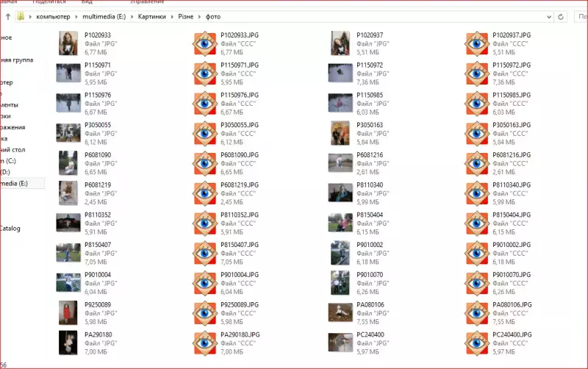Click the eye icon for P1150972.JPG
The image size is (588, 369).
click(477, 74)
